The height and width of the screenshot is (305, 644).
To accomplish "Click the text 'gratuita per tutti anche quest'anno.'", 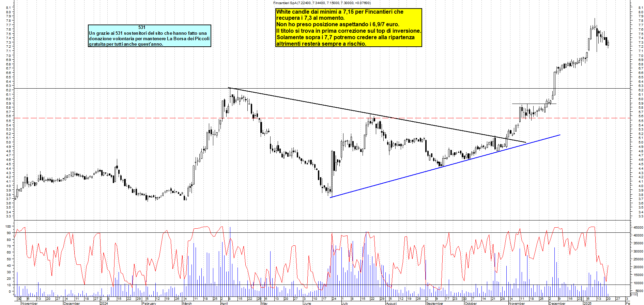I will (126, 44).
